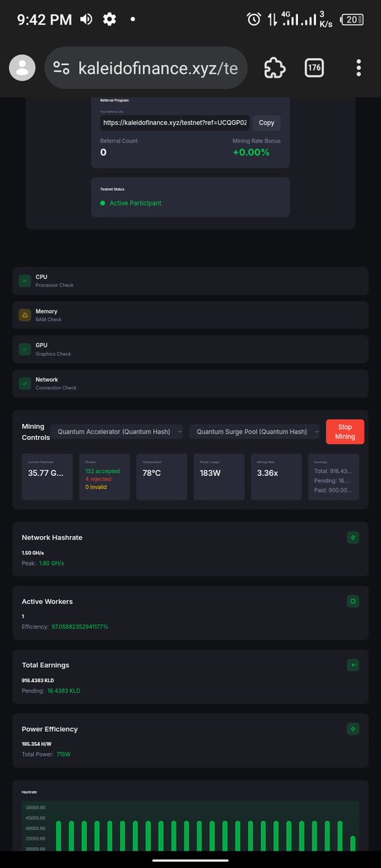381x868 pixels.
Task: Tap the Memory RAM warning icon
Action: tap(25, 315)
